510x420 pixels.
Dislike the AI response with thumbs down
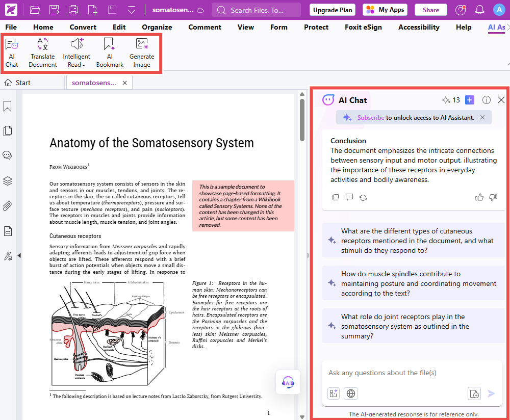(x=493, y=197)
